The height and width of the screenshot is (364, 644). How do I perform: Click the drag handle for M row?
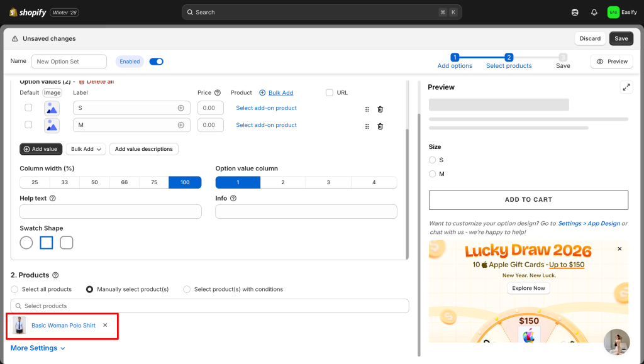pyautogui.click(x=367, y=126)
